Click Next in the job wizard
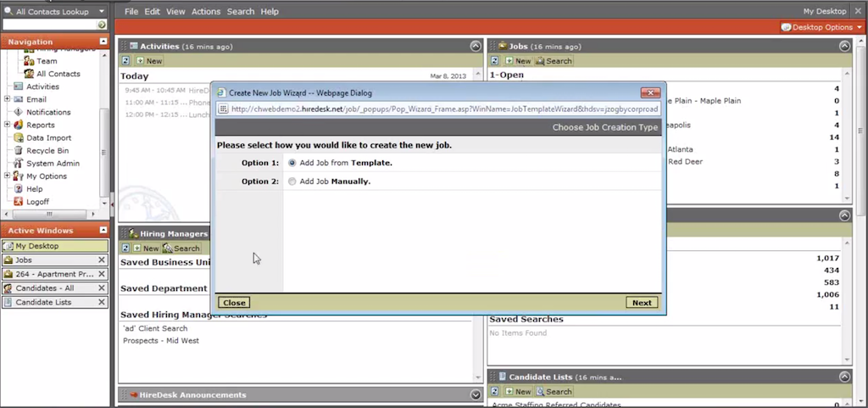This screenshot has height=408, width=868. point(642,302)
